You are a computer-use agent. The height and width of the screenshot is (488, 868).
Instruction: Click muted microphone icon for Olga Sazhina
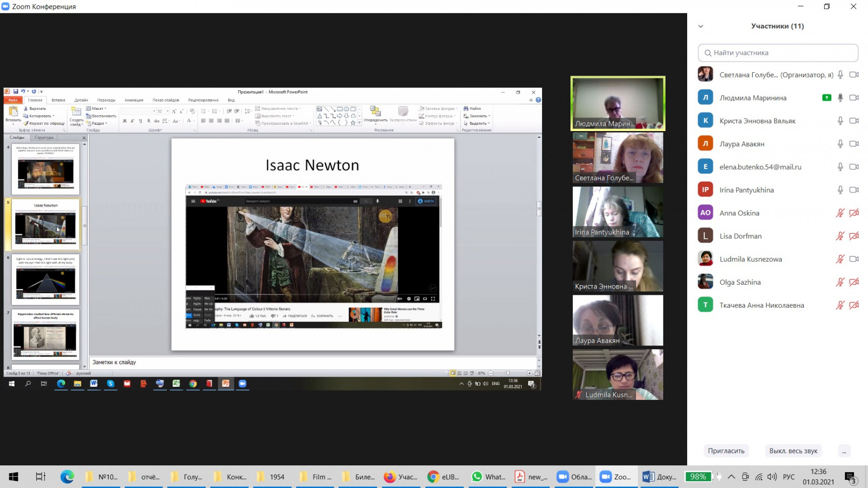840,282
